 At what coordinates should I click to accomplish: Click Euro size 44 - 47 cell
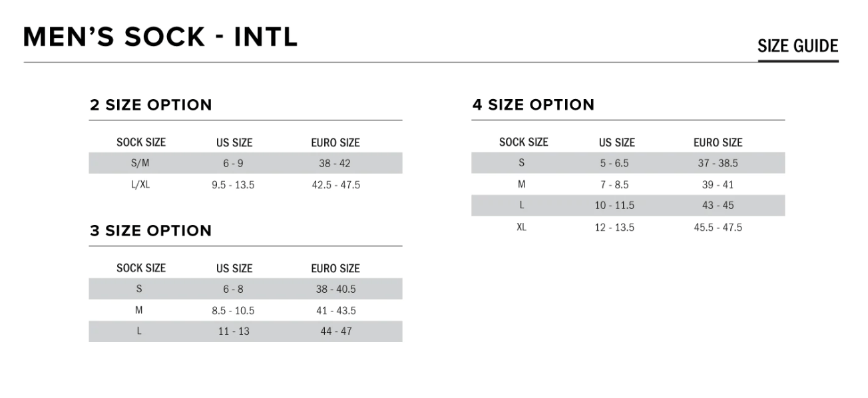(336, 331)
